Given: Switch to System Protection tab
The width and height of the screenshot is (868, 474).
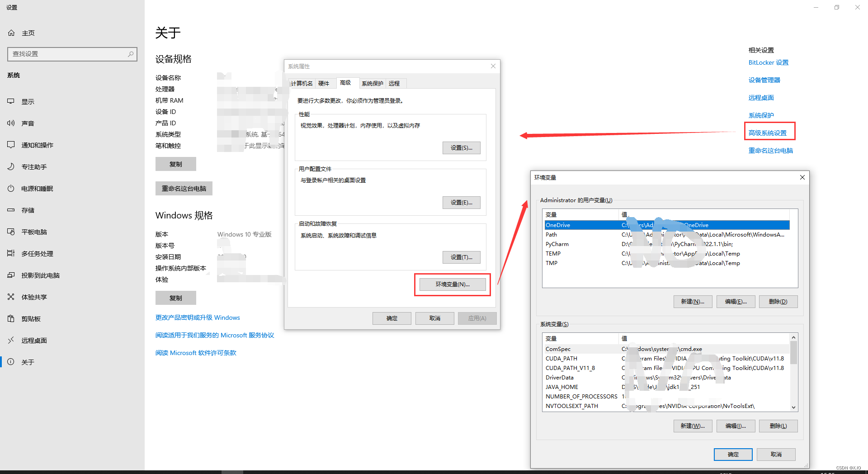Looking at the screenshot, I should click(373, 83).
